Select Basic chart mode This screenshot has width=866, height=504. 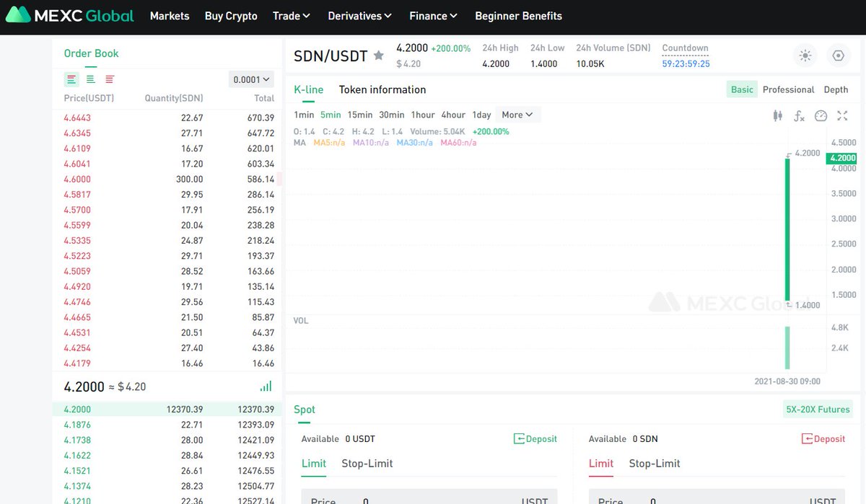(x=742, y=89)
